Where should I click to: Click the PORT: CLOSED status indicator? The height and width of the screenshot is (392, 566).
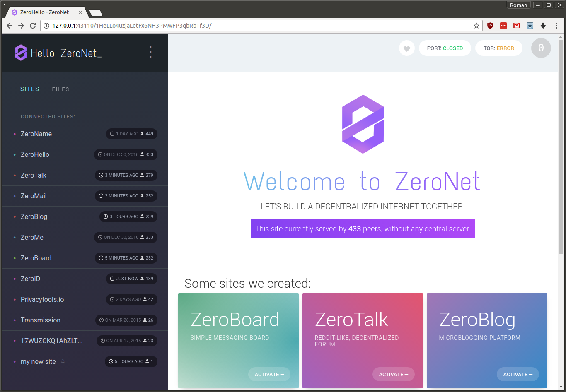(445, 48)
